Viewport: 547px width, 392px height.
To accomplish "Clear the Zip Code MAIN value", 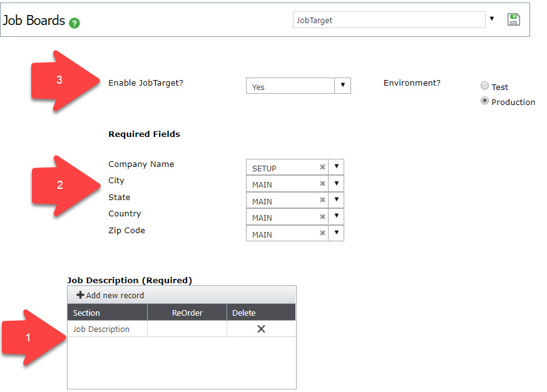I will click(x=322, y=233).
